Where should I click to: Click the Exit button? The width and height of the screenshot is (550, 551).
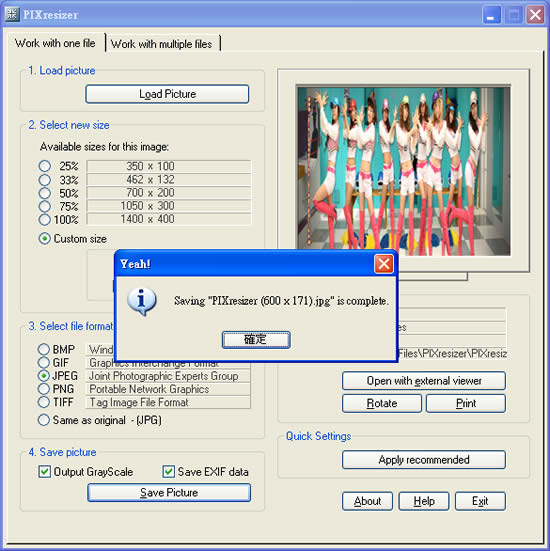(x=480, y=501)
